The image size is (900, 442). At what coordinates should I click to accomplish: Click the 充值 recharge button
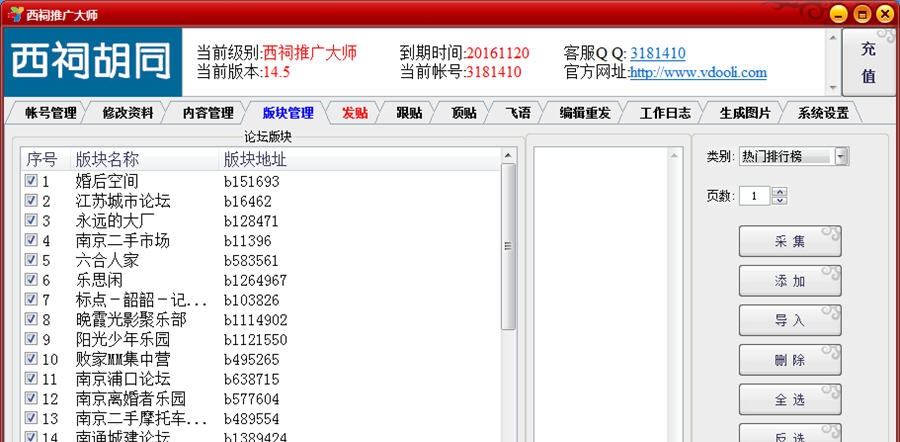(x=868, y=62)
